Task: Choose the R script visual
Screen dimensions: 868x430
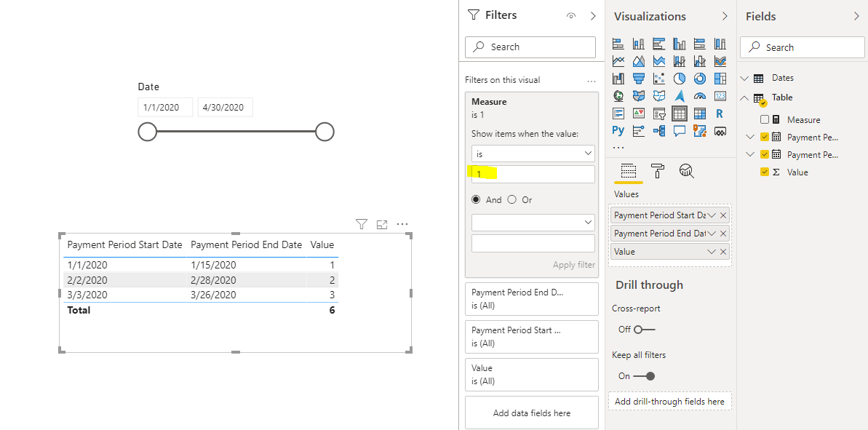Action: (x=720, y=114)
